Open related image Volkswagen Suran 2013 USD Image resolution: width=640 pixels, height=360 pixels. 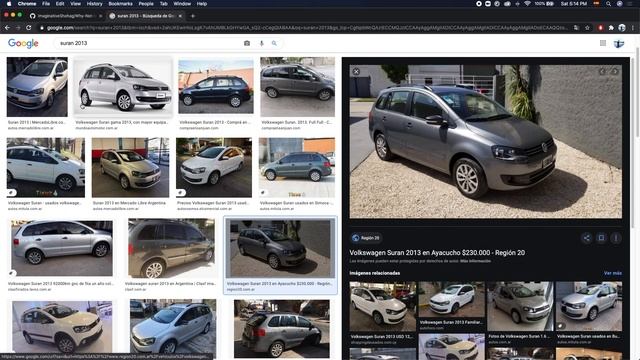point(382,306)
